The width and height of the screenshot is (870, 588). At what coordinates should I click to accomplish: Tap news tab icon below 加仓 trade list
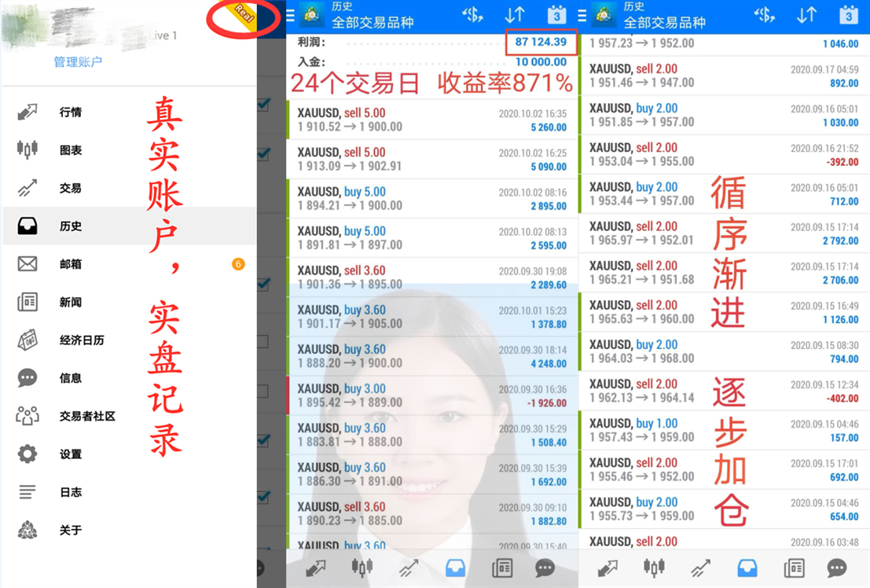coord(794,568)
